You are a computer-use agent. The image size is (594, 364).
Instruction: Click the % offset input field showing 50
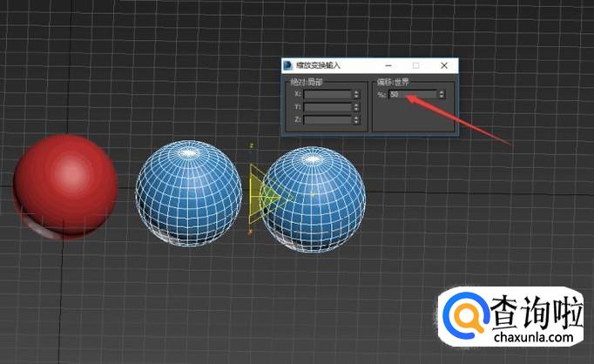point(413,94)
